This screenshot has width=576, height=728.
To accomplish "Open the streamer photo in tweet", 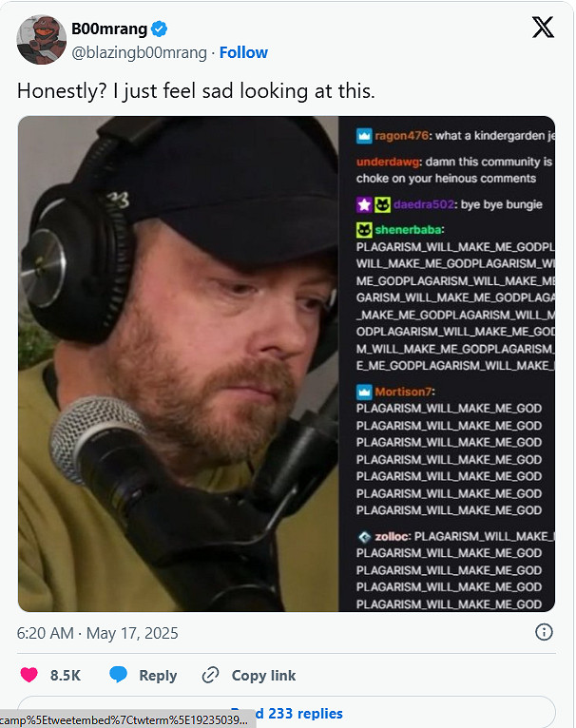I will (179, 364).
